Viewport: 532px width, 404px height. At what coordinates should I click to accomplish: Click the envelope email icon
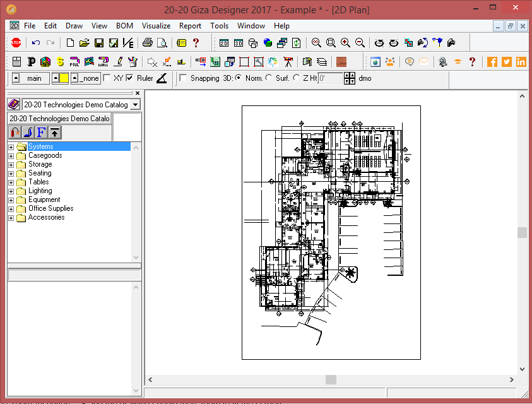point(423,62)
